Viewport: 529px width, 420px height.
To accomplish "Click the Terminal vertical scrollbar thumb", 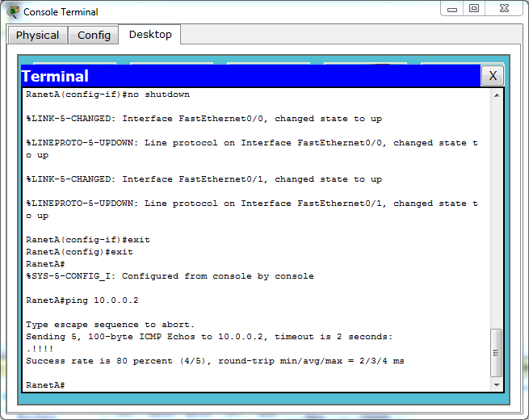I will (x=496, y=353).
